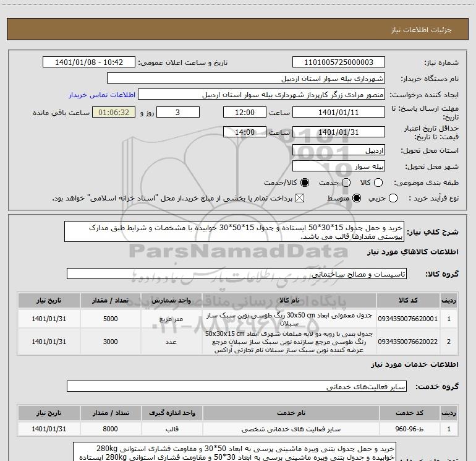Select the کالا radio button

click(x=378, y=183)
